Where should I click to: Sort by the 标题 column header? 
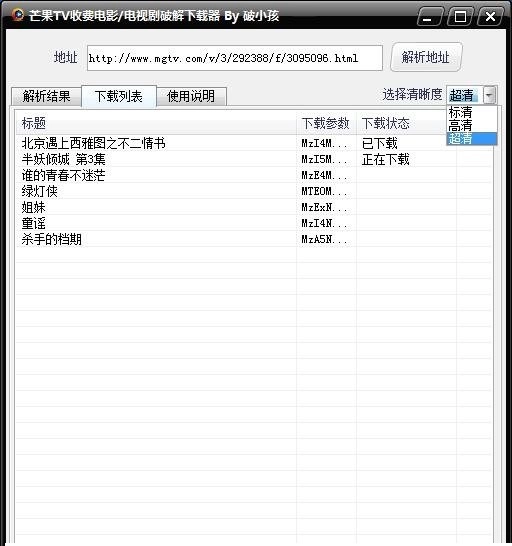click(x=156, y=123)
